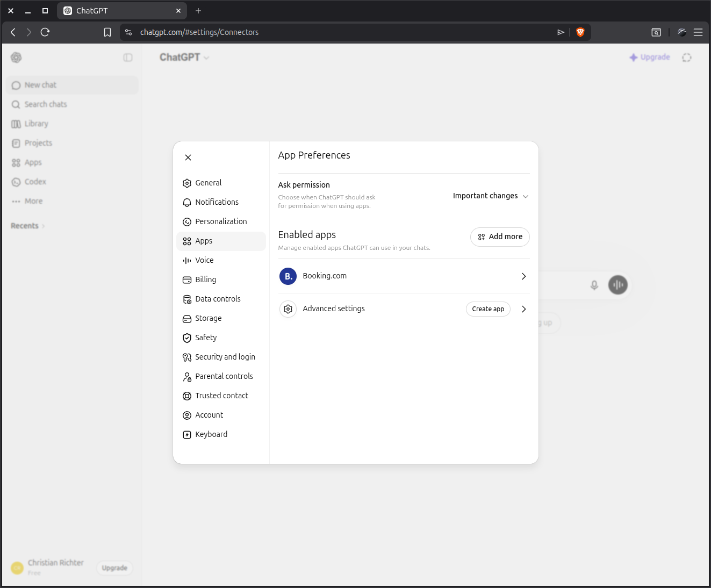
Task: Open Keyboard settings
Action: (221, 434)
